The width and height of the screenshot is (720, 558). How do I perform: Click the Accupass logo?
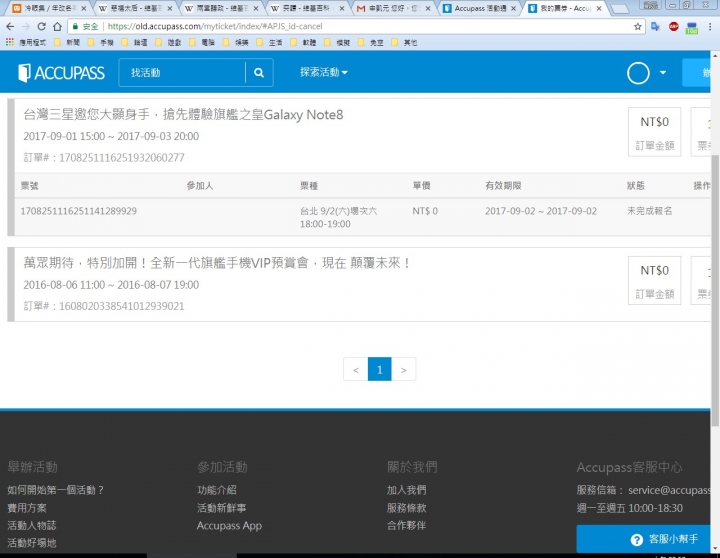(x=61, y=73)
